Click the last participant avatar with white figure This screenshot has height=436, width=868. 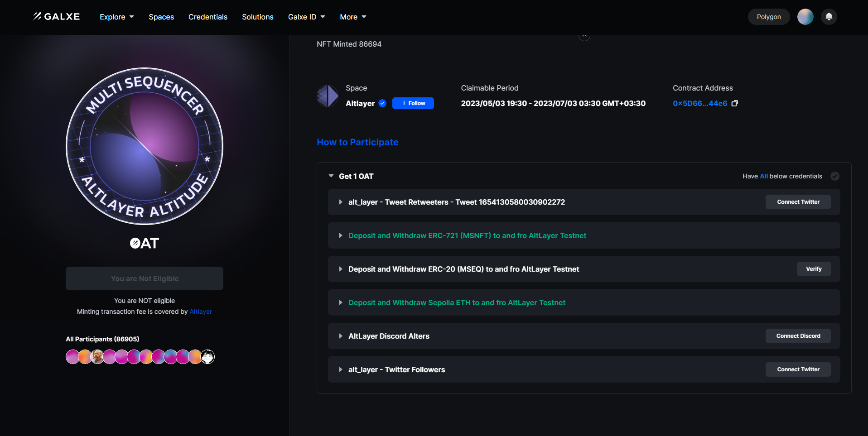pyautogui.click(x=207, y=357)
